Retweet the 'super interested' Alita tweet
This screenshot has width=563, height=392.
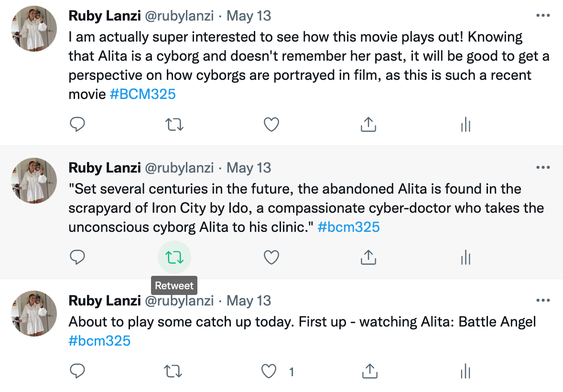point(174,125)
